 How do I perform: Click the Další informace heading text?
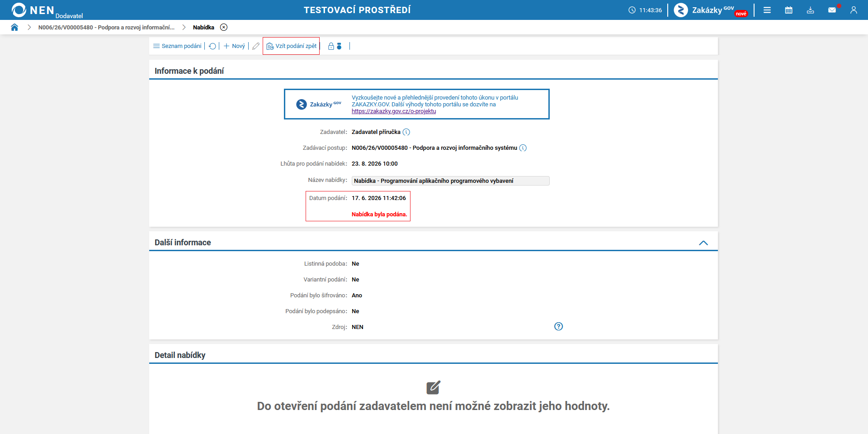pyautogui.click(x=183, y=243)
